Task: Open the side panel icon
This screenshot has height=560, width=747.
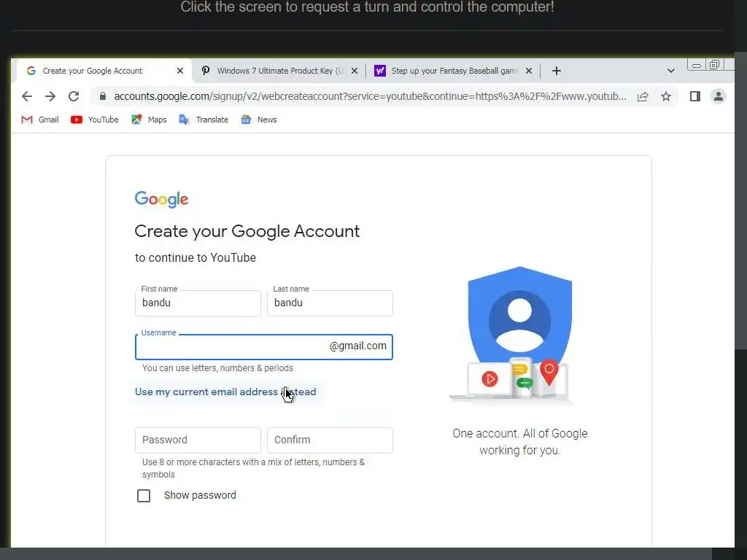Action: click(x=695, y=97)
